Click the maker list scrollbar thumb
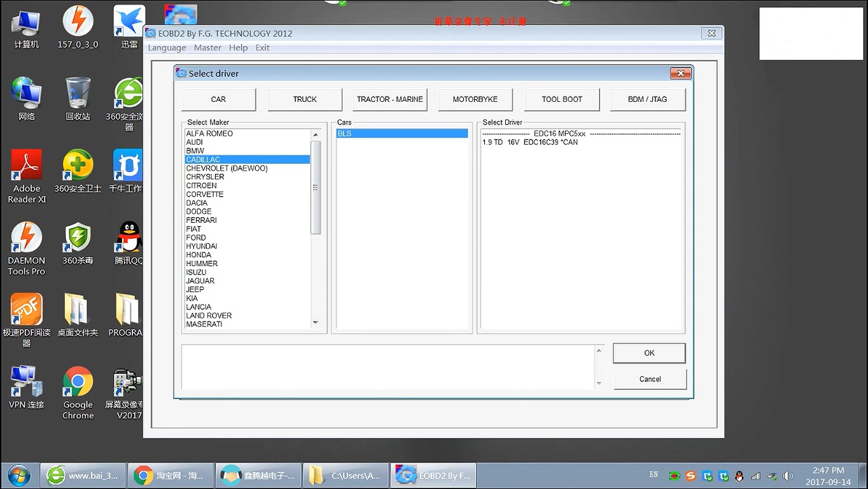This screenshot has width=868, height=489. [315, 188]
